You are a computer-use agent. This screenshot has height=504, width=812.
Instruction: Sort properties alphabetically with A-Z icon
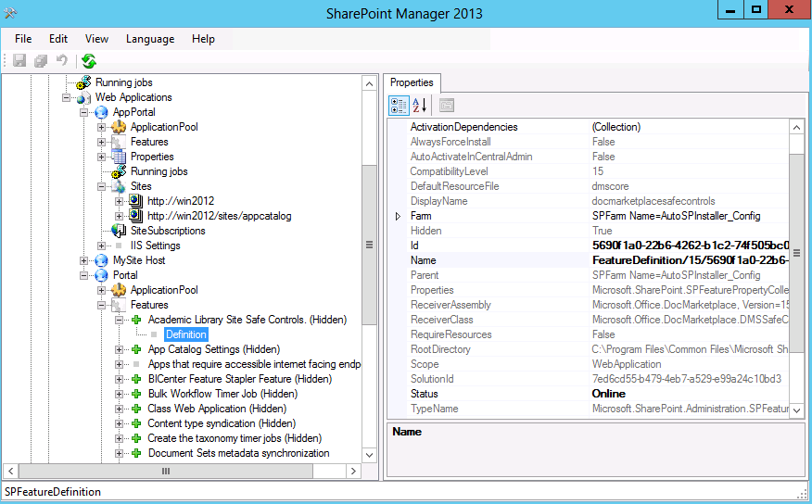(420, 106)
